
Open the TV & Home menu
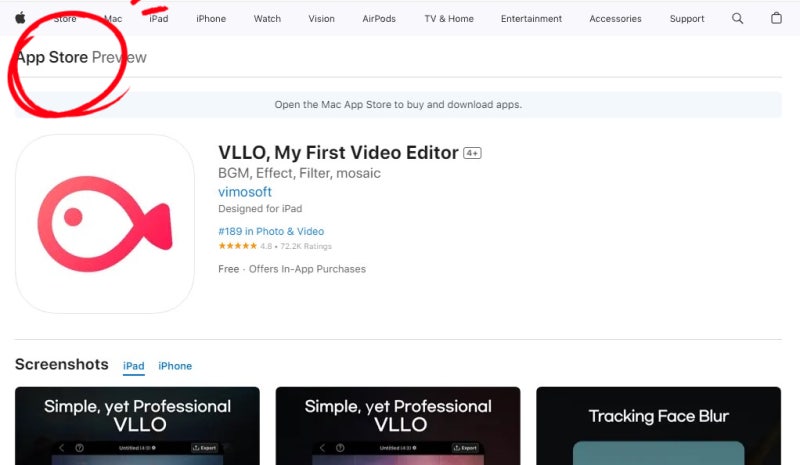point(449,18)
